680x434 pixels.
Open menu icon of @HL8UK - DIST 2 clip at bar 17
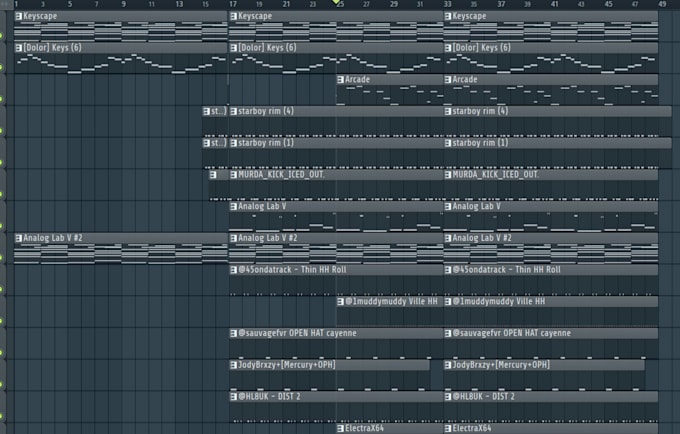233,397
